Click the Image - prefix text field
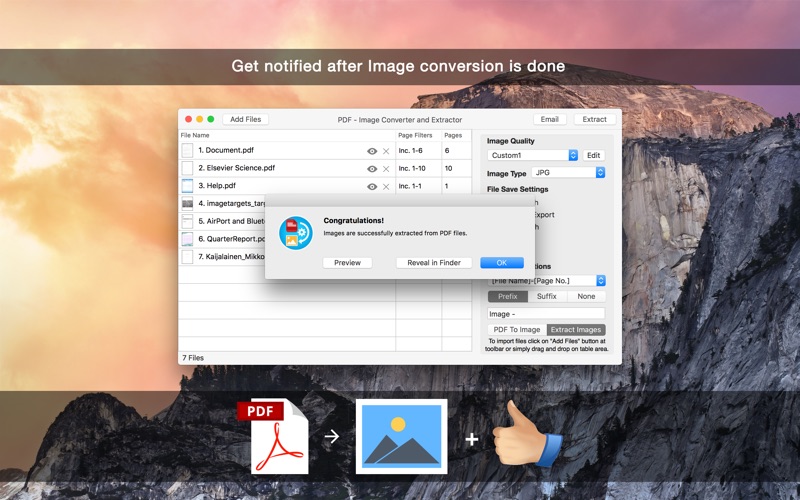800x500 pixels. tap(546, 314)
